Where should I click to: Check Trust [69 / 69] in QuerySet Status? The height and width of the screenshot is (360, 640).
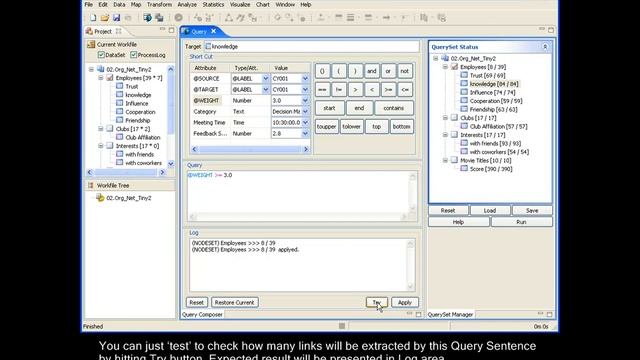pyautogui.click(x=464, y=75)
